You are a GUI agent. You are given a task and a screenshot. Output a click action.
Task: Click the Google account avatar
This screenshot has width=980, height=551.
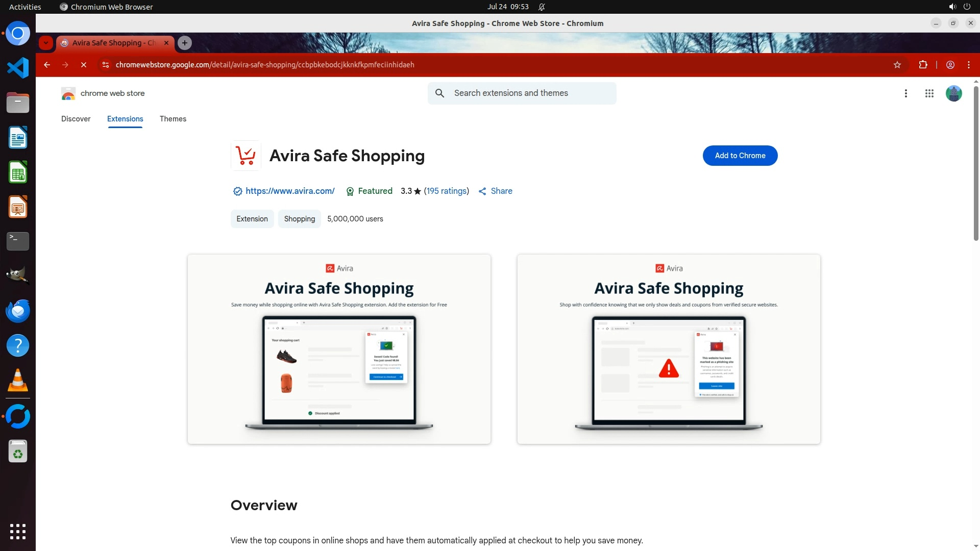coord(953,93)
